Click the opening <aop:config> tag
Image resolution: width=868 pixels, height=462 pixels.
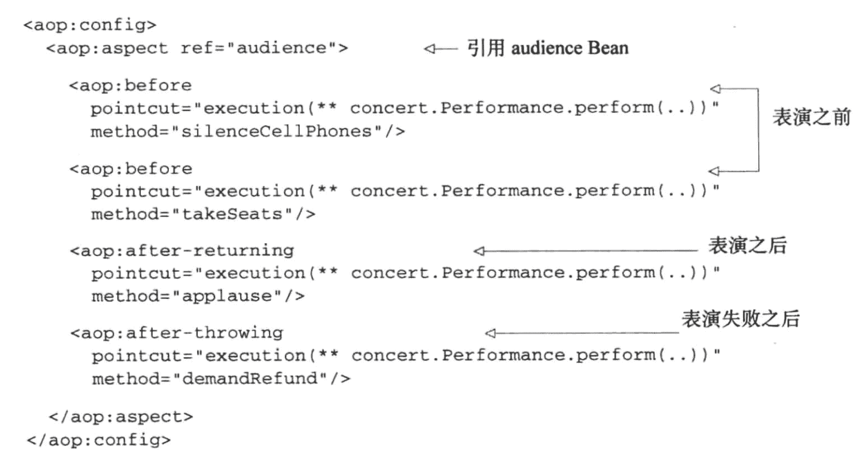[90, 25]
